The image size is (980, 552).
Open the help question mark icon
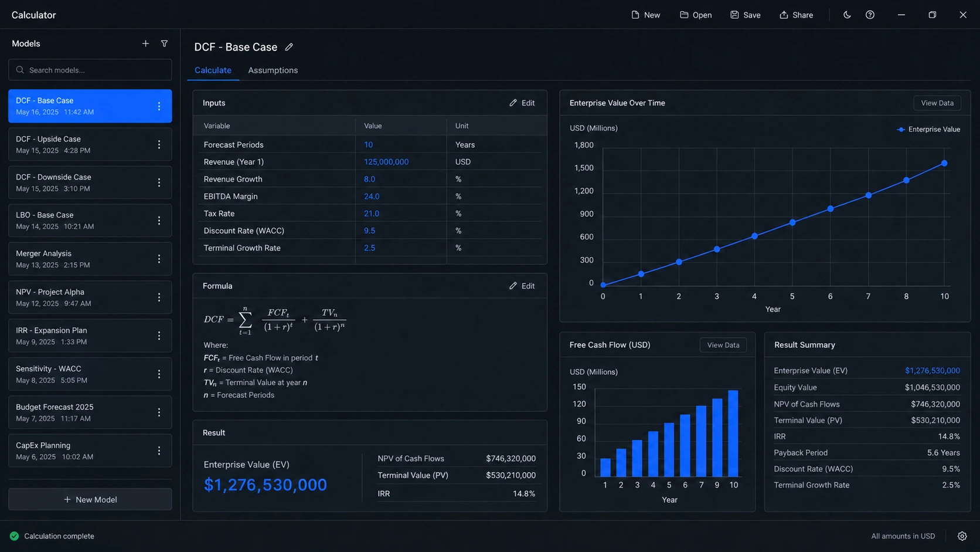[x=870, y=15]
